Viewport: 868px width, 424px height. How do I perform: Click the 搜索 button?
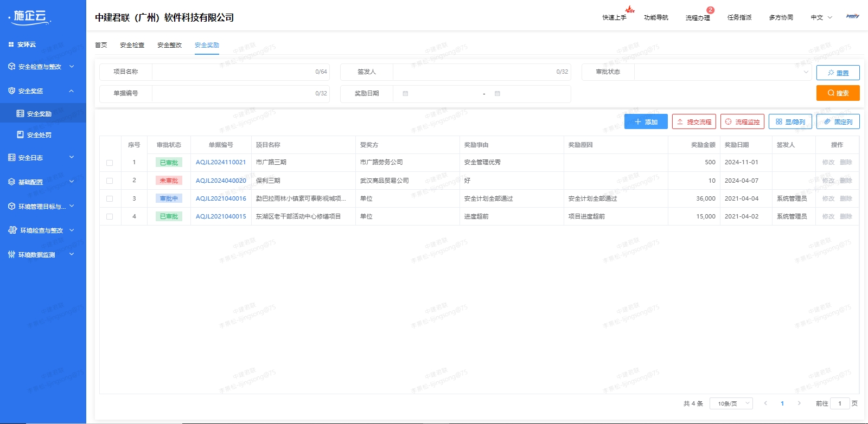tap(838, 93)
